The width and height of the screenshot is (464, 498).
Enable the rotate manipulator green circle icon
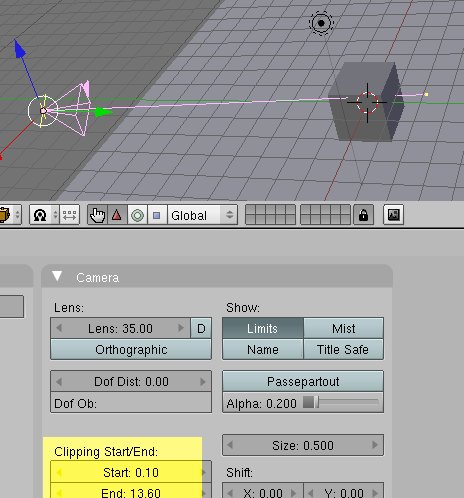point(137,215)
